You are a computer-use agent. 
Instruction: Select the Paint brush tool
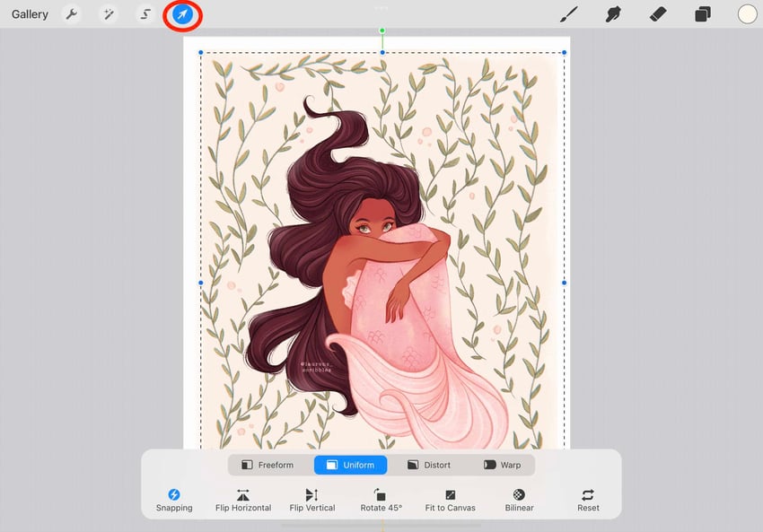point(568,14)
